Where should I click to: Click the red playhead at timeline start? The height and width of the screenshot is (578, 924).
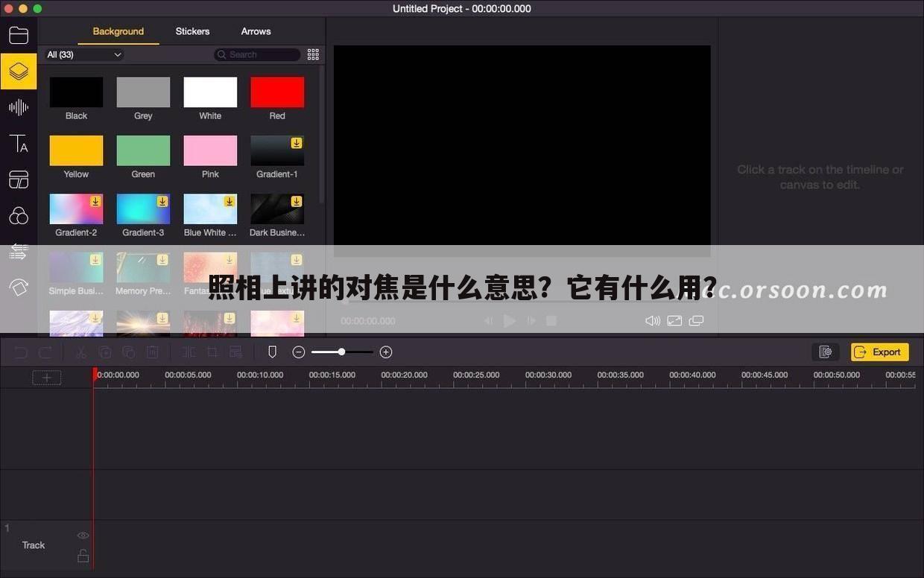(94, 375)
